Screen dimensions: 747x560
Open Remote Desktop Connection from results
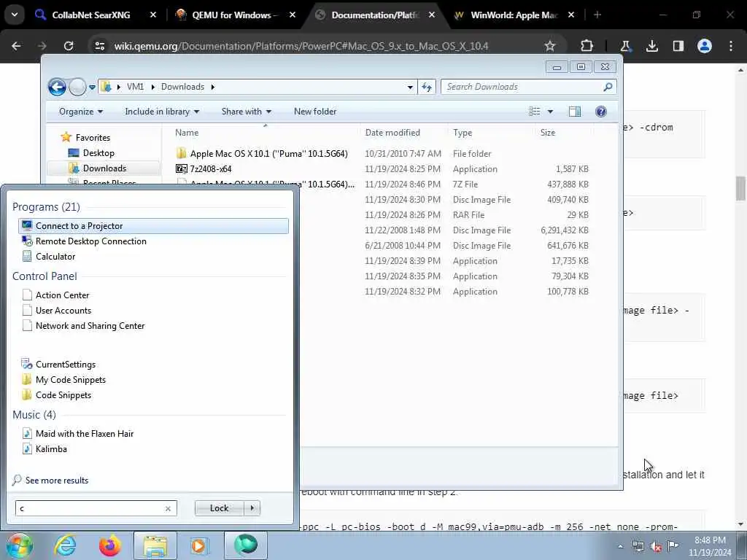91,241
